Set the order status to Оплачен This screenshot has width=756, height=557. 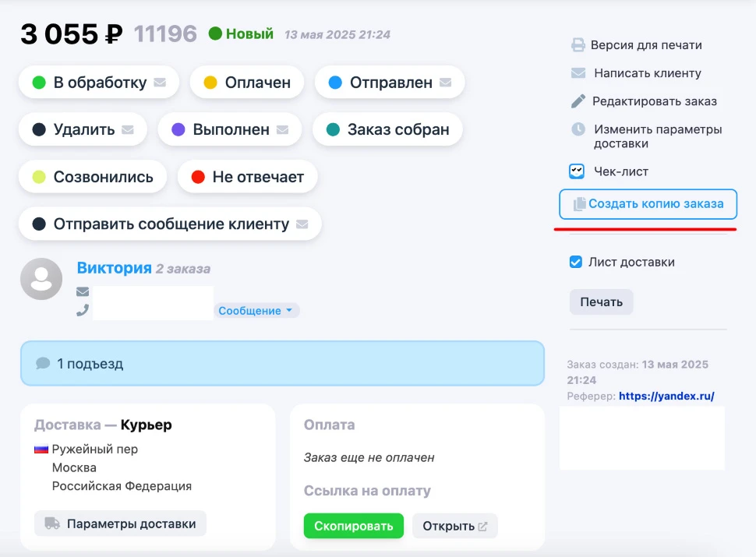246,81
